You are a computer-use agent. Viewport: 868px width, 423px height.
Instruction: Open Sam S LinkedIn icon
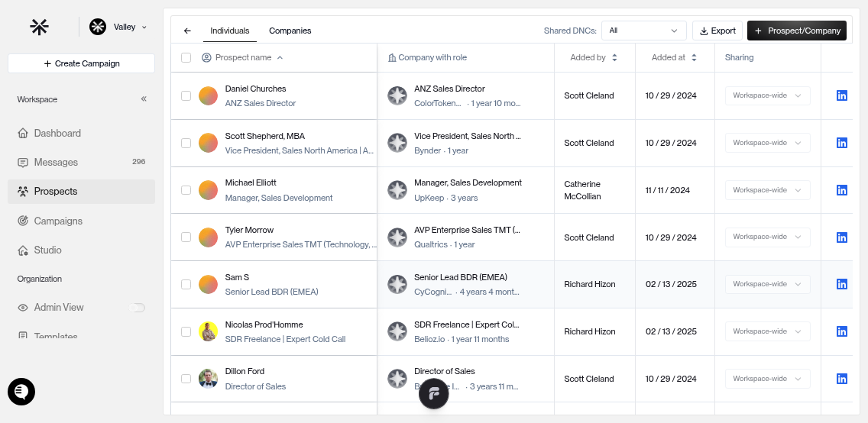point(842,284)
